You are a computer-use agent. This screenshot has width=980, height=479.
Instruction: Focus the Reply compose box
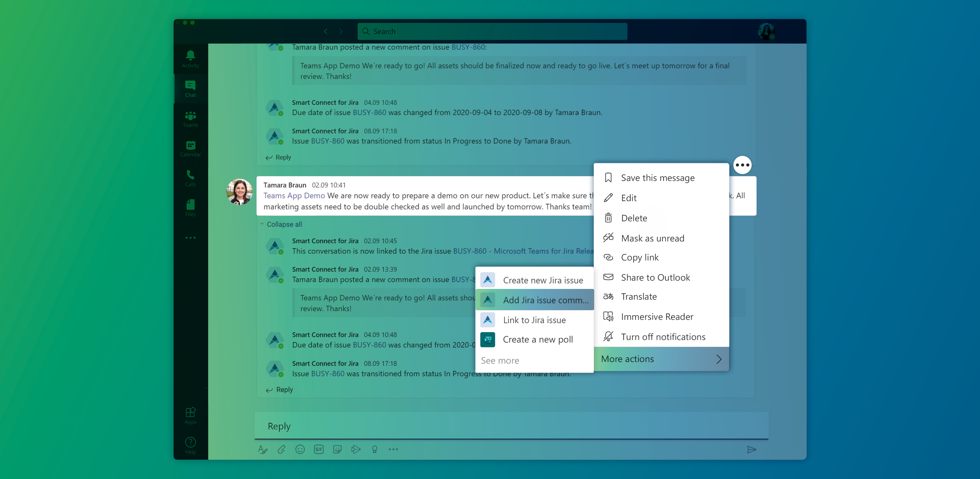click(x=511, y=426)
